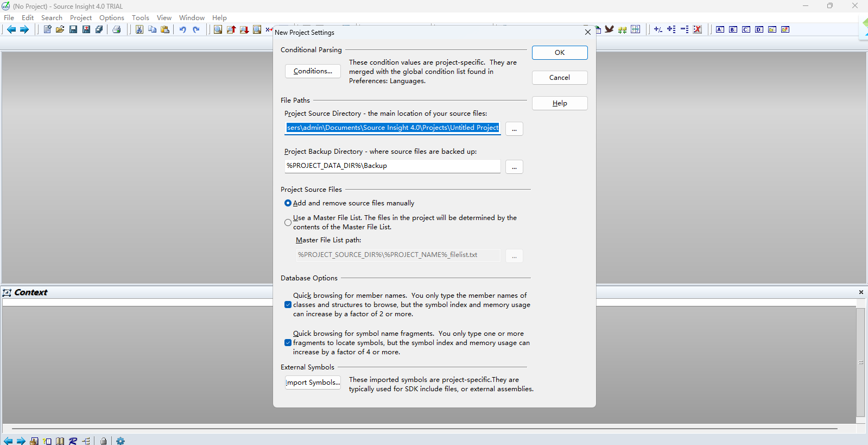Select the 'Use a Master File List' option
The image size is (868, 445).
tap(288, 222)
